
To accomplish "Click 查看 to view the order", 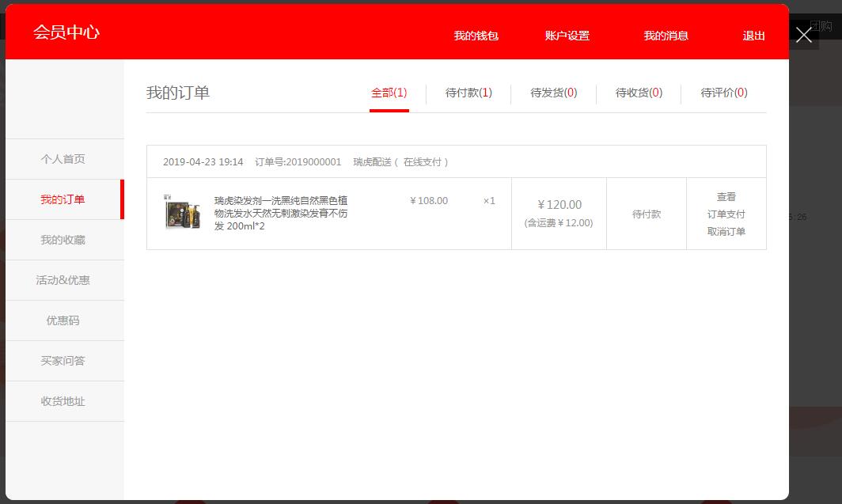I will point(726,197).
